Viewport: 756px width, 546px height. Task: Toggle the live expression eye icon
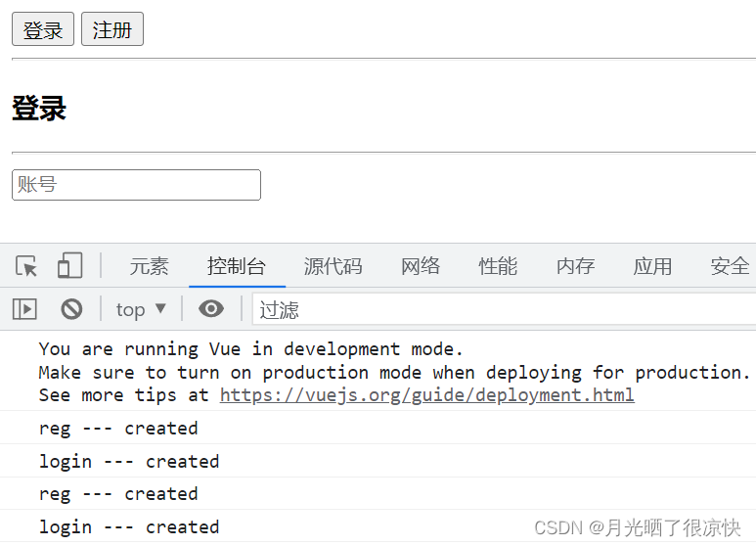[211, 308]
